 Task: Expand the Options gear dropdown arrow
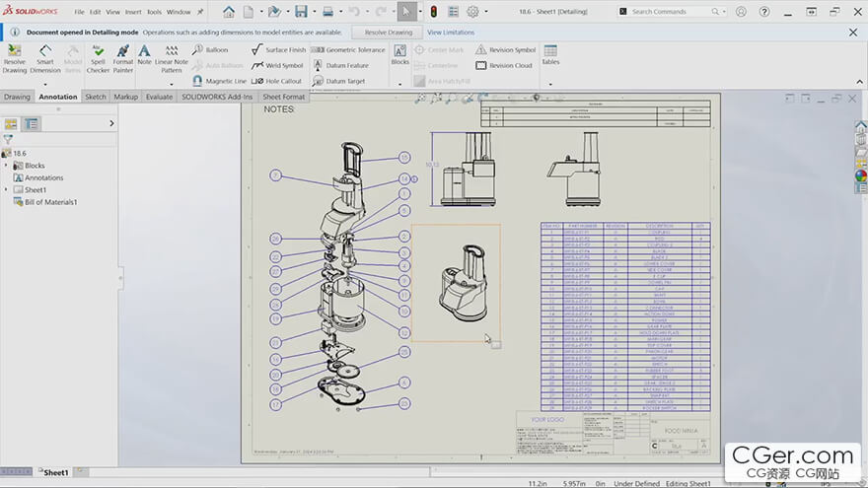tap(486, 12)
